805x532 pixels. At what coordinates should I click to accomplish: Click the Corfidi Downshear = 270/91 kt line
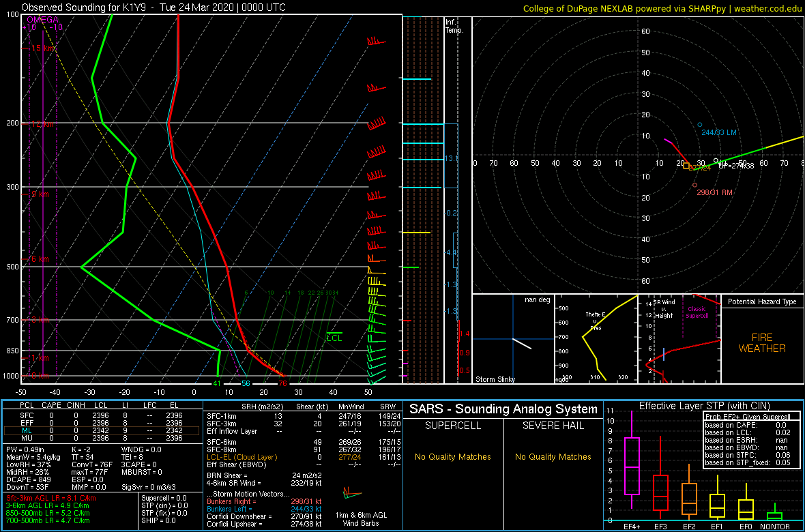pyautogui.click(x=264, y=516)
